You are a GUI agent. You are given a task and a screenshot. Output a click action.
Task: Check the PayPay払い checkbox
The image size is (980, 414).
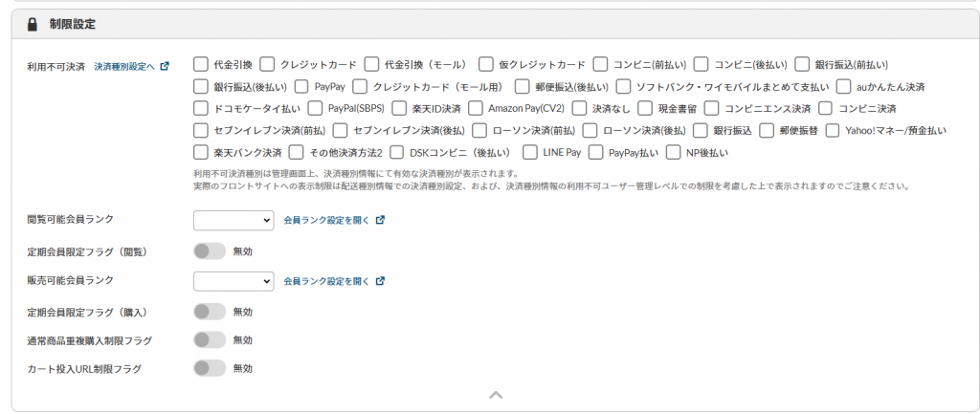(595, 152)
